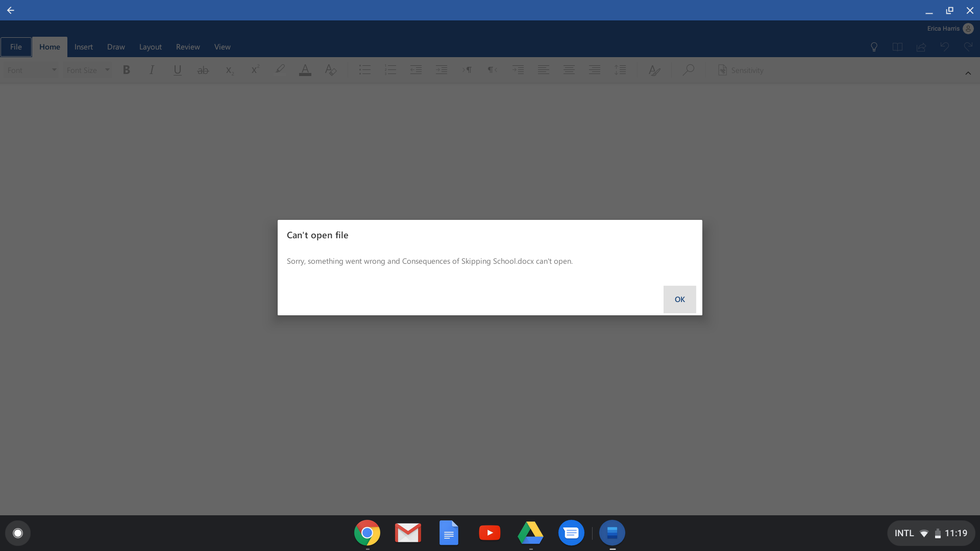Toggle Bold formatting
The image size is (980, 551).
pos(126,70)
